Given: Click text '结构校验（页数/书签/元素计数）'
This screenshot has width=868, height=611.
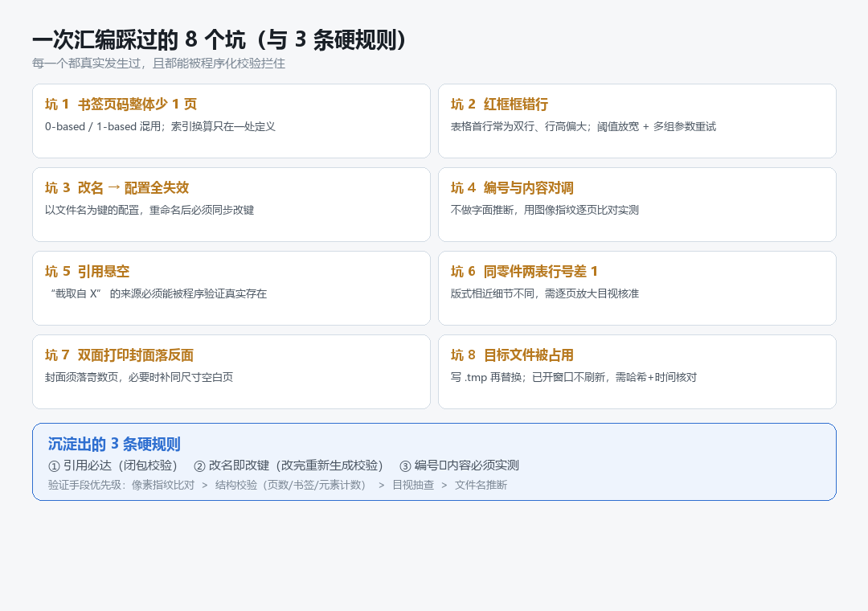Looking at the screenshot, I should pos(291,486).
